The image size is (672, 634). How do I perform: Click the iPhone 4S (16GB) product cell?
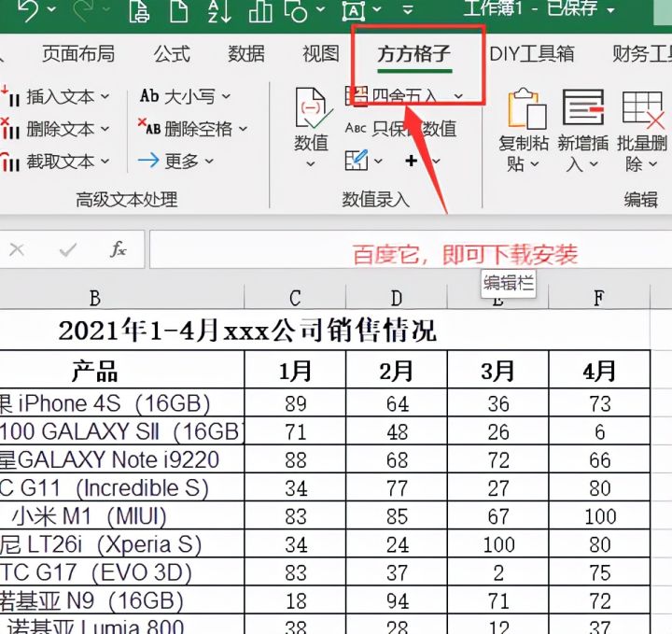(122, 403)
